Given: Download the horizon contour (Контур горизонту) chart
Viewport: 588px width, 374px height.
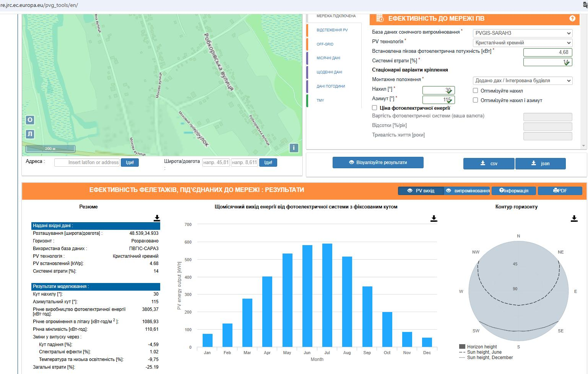Looking at the screenshot, I should 574,218.
